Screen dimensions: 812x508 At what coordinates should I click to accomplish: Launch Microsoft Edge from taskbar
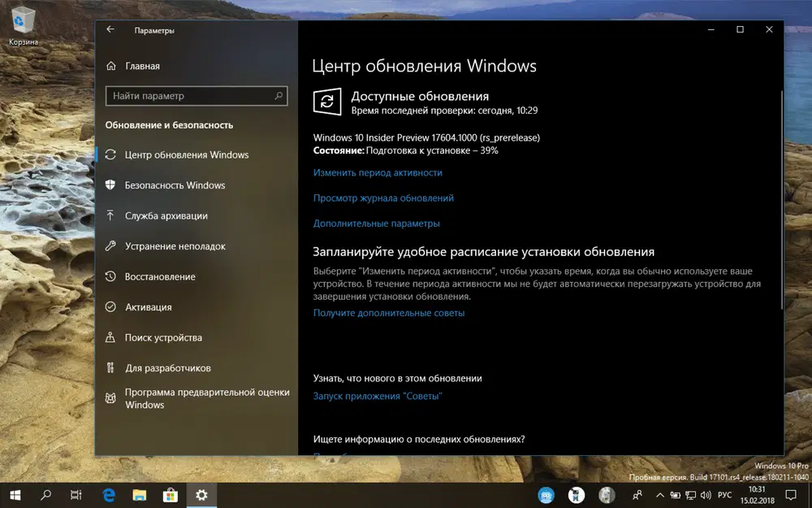coord(108,495)
